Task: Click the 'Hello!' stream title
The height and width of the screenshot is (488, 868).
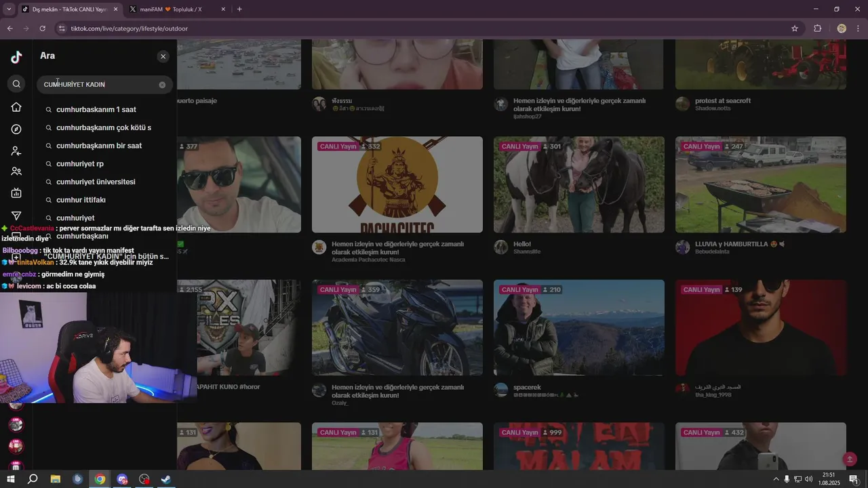Action: point(522,244)
